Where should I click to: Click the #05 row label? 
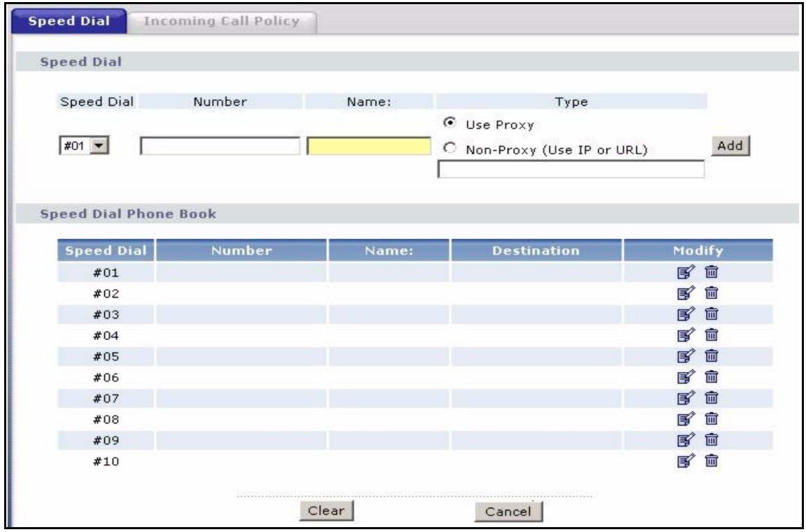(106, 356)
